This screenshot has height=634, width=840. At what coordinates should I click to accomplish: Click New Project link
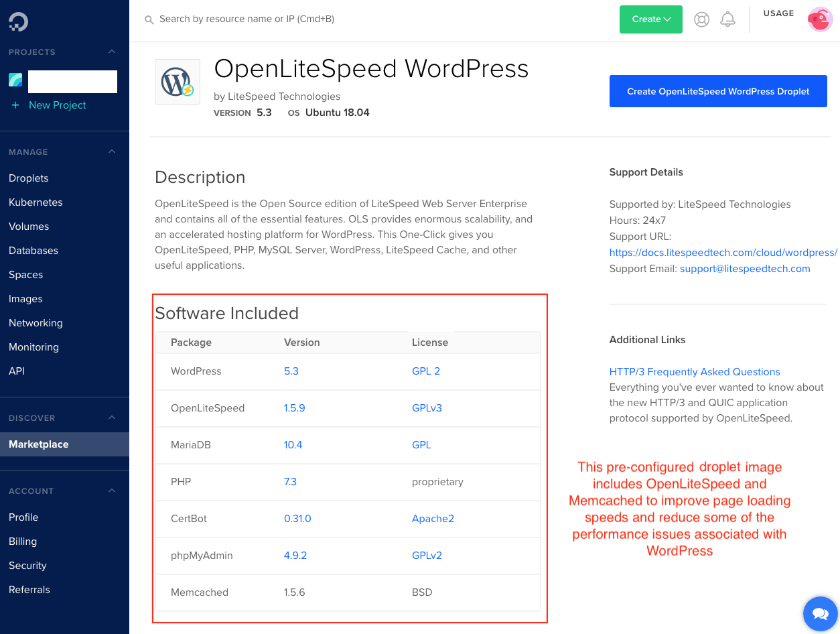(x=58, y=105)
